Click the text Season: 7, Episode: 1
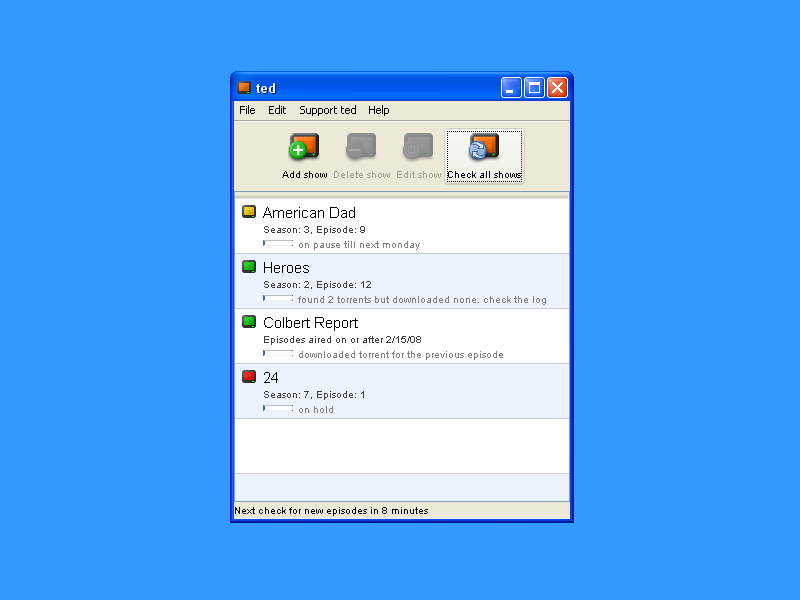This screenshot has height=600, width=800. coord(314,395)
